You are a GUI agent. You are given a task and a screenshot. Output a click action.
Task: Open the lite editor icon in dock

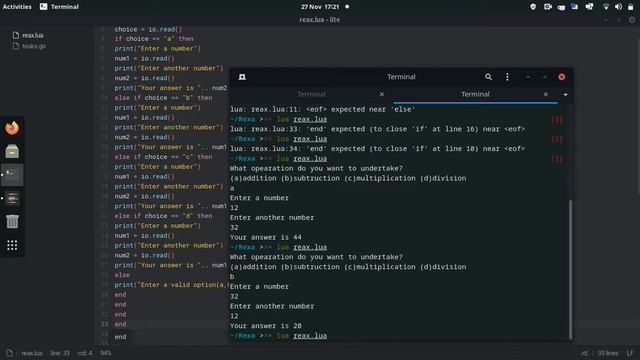click(x=12, y=199)
